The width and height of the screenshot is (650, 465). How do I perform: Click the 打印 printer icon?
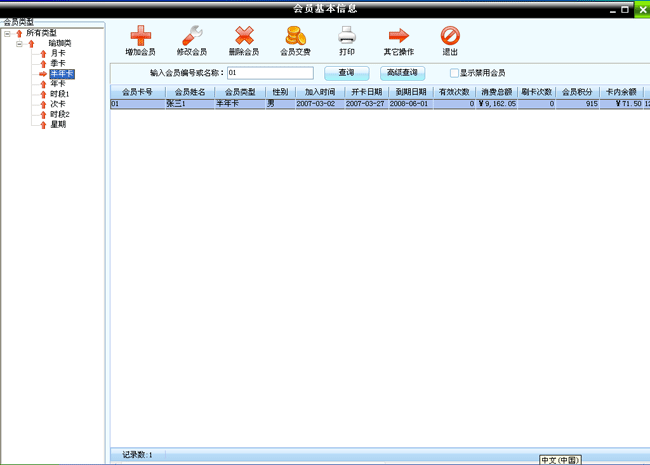(347, 35)
